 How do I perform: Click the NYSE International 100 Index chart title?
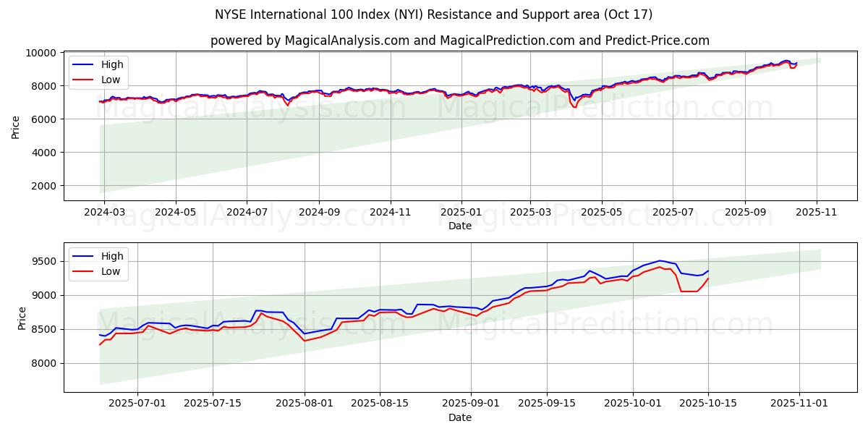pyautogui.click(x=433, y=14)
